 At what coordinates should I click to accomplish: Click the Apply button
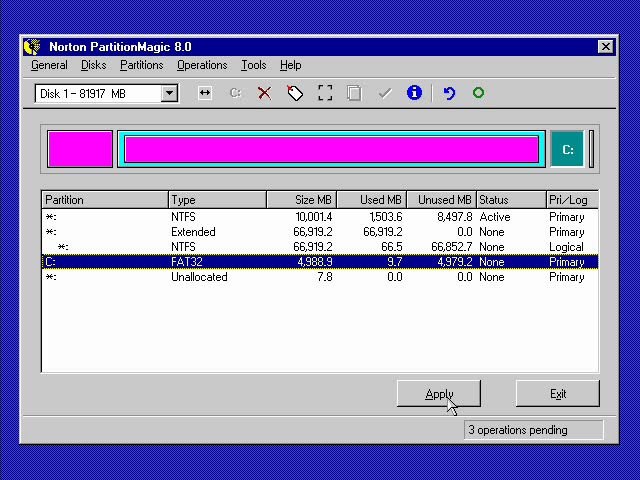(x=439, y=393)
